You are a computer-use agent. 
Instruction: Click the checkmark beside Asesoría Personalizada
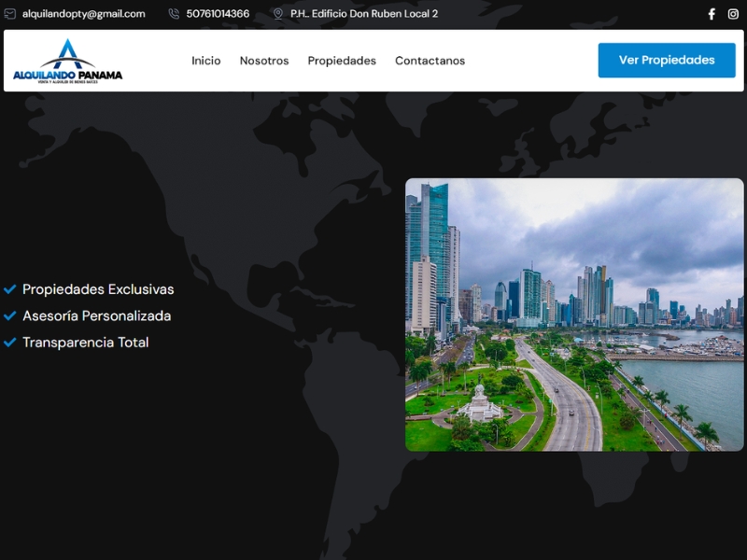pyautogui.click(x=11, y=315)
